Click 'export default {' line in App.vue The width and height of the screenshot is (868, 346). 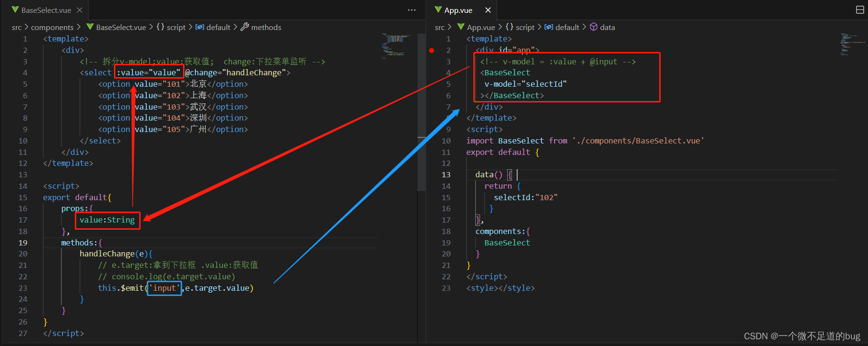503,152
